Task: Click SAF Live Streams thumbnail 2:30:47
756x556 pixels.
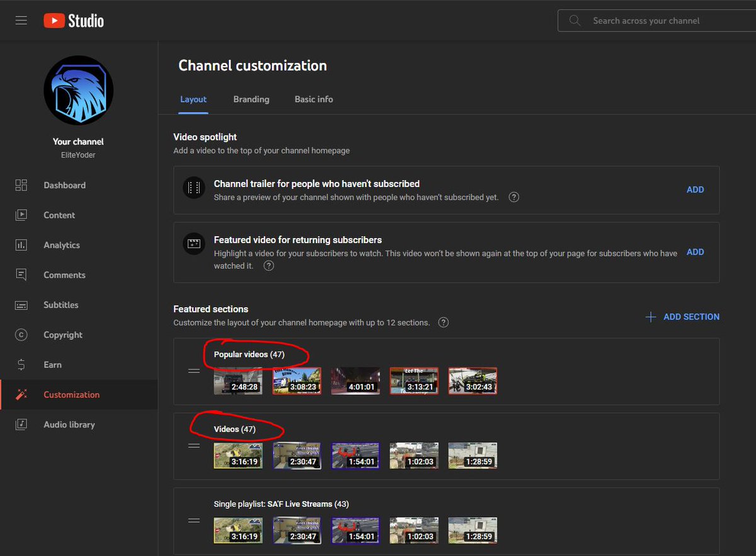Action: [x=297, y=531]
